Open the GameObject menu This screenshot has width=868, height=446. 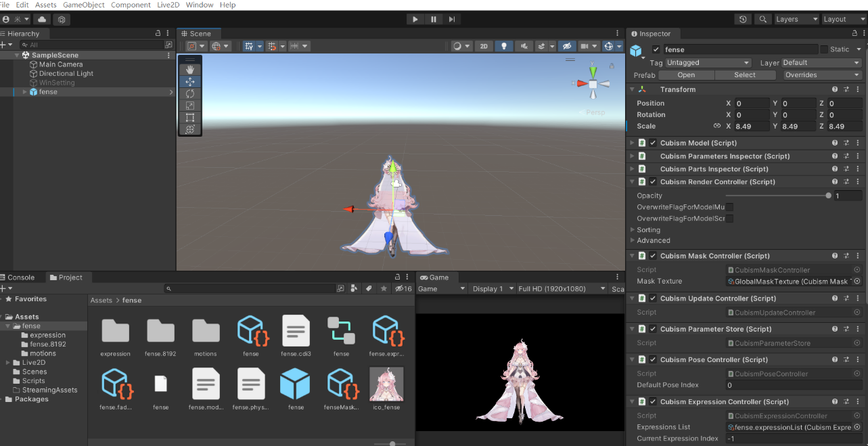tap(84, 5)
